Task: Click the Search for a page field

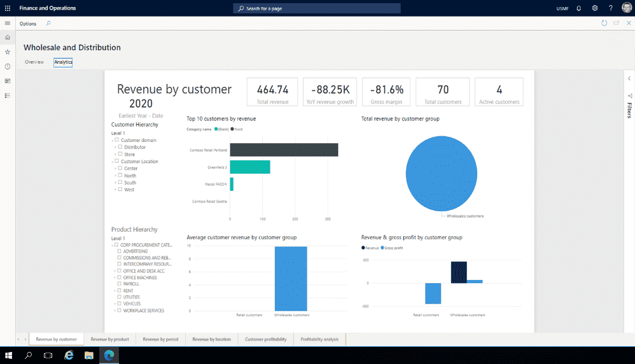Action: (x=317, y=8)
